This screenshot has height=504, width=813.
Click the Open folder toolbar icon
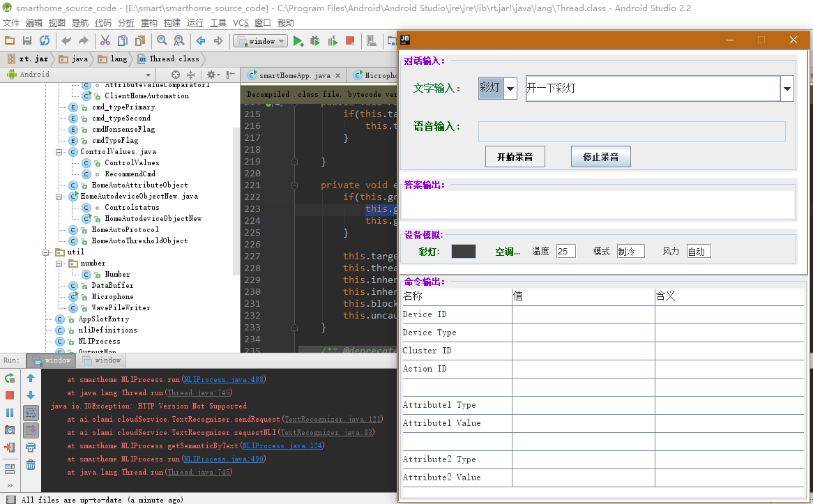coord(10,40)
